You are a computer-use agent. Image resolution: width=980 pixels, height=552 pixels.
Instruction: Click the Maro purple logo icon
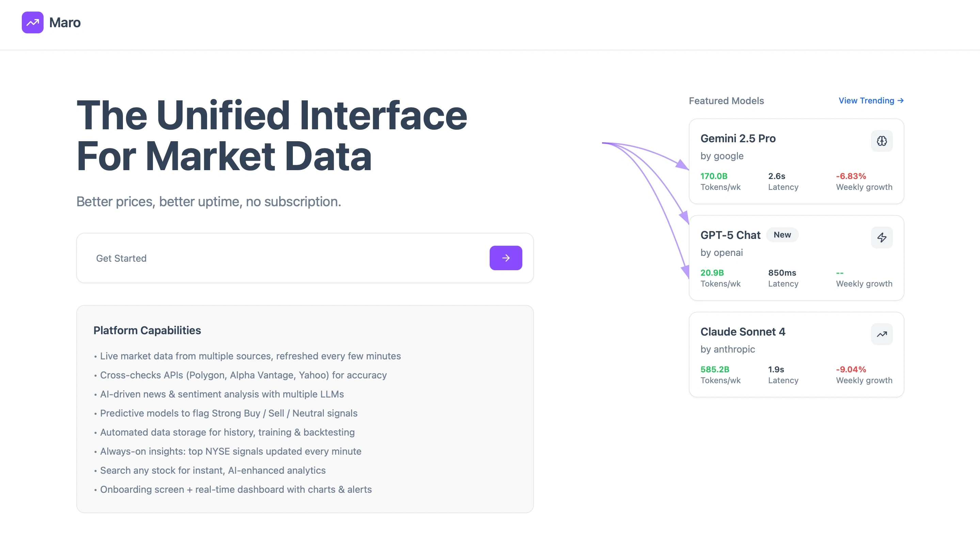coord(32,22)
